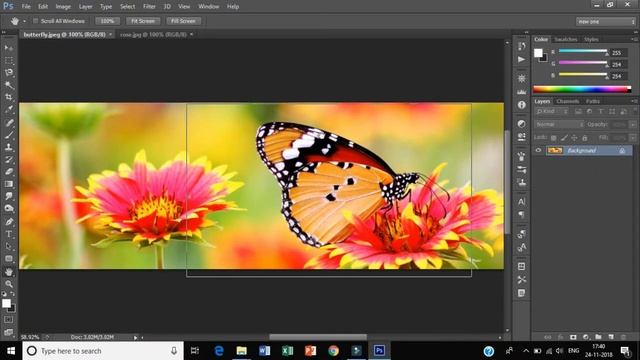
Task: Select the Zoom tool
Action: 9,284
